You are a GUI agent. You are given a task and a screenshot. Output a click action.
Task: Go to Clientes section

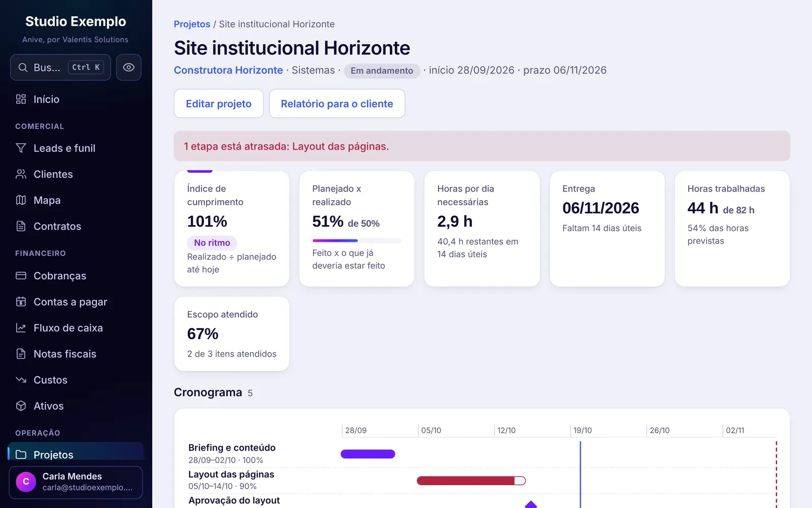pos(76,174)
